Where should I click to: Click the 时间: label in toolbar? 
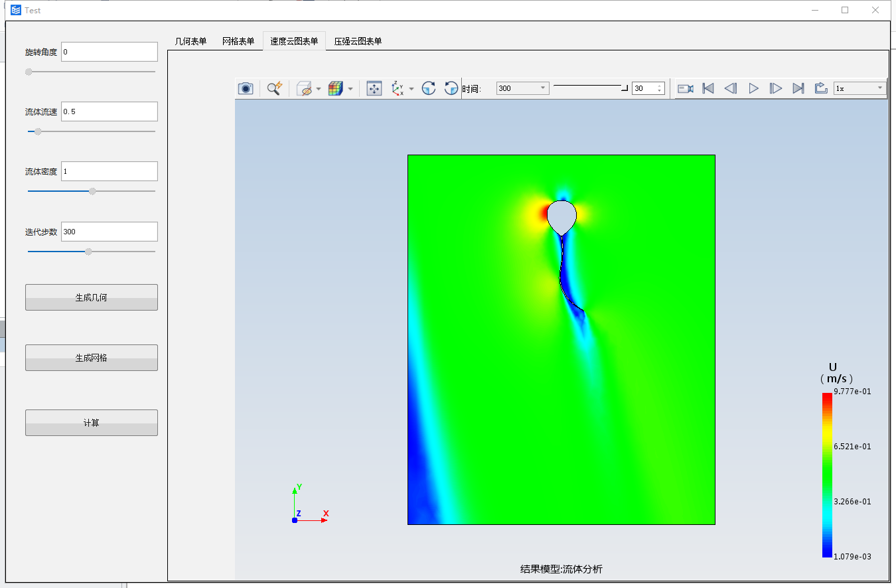[x=471, y=89]
